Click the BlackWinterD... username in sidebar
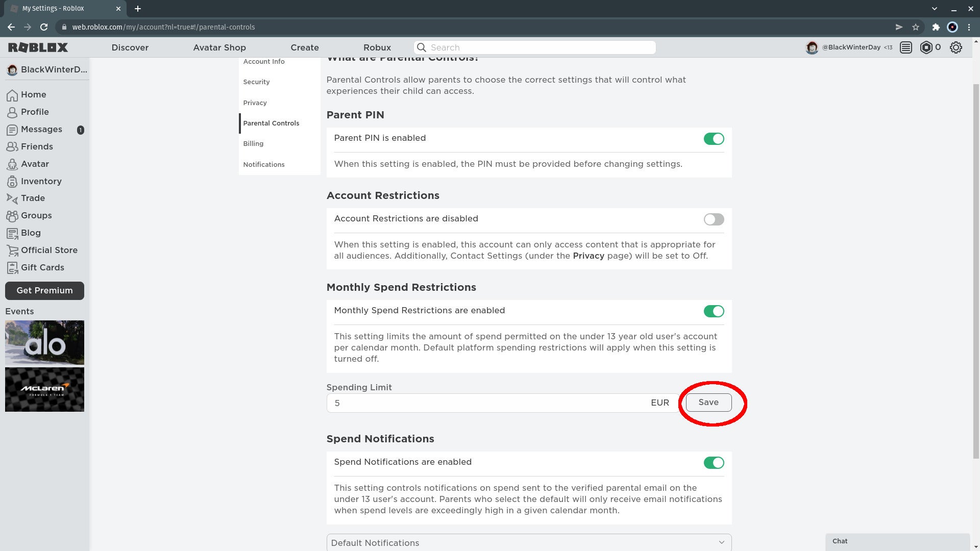 click(x=54, y=70)
